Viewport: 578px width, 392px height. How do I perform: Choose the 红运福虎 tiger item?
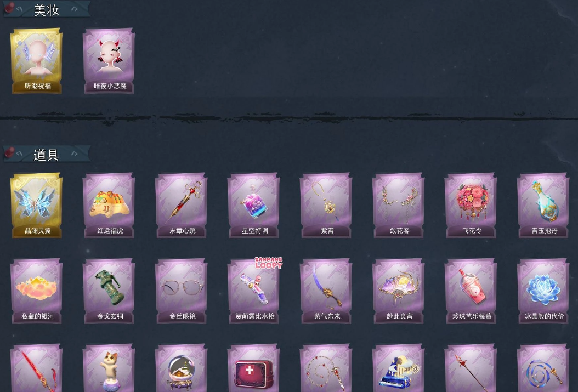pos(109,206)
